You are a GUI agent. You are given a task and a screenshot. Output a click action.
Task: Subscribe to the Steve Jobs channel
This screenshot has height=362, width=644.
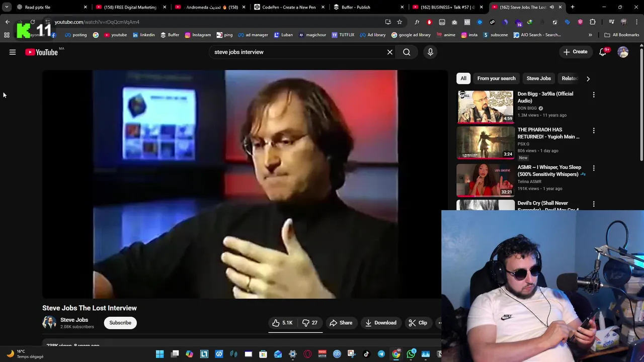120,323
